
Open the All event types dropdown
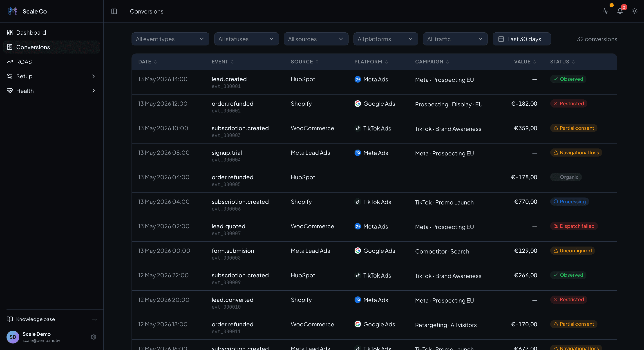170,39
